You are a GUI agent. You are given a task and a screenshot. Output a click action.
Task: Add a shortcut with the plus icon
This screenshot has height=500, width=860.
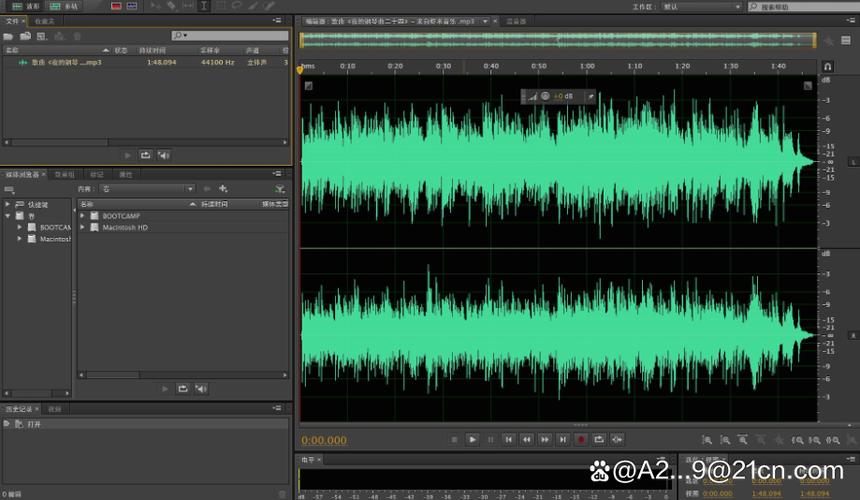pyautogui.click(x=223, y=189)
